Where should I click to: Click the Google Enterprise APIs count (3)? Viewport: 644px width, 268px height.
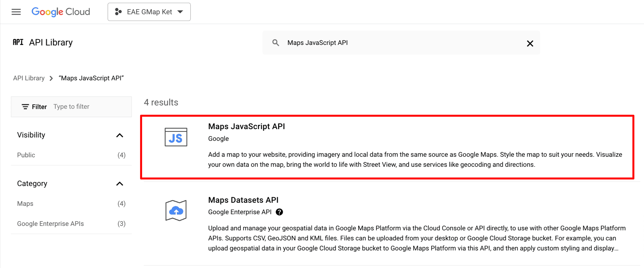point(122,224)
